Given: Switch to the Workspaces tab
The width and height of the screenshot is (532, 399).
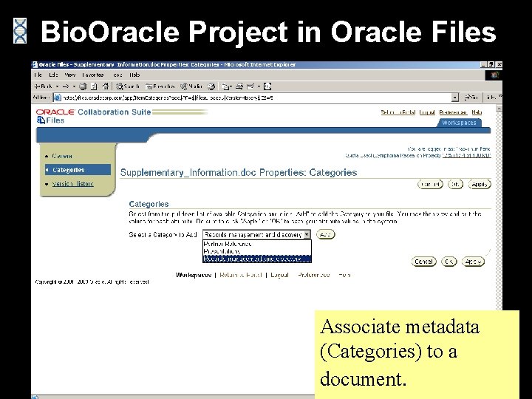Looking at the screenshot, I should tap(459, 123).
